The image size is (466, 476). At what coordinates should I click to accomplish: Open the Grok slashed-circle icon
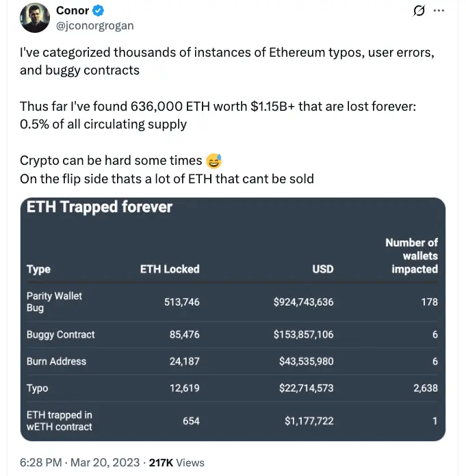tap(419, 11)
